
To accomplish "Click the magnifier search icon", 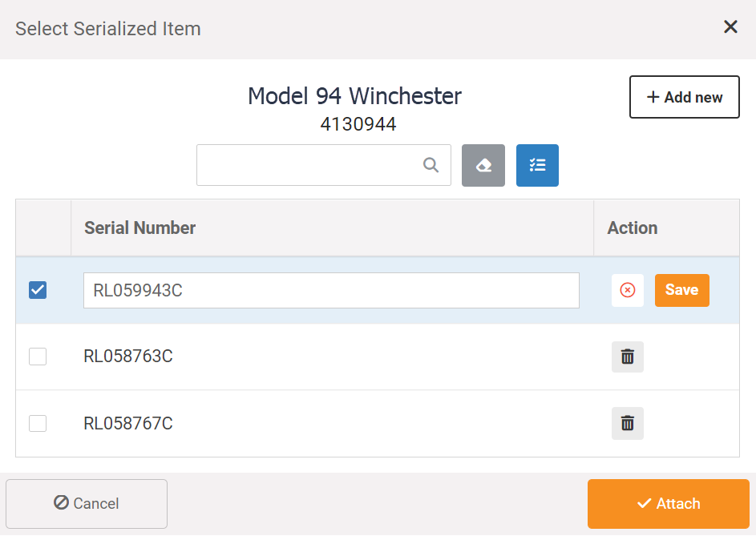I will [x=431, y=165].
